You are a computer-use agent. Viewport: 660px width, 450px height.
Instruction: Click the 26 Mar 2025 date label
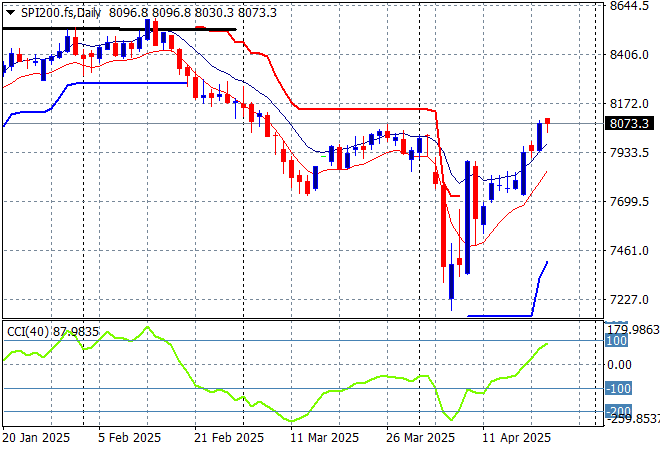(x=420, y=438)
